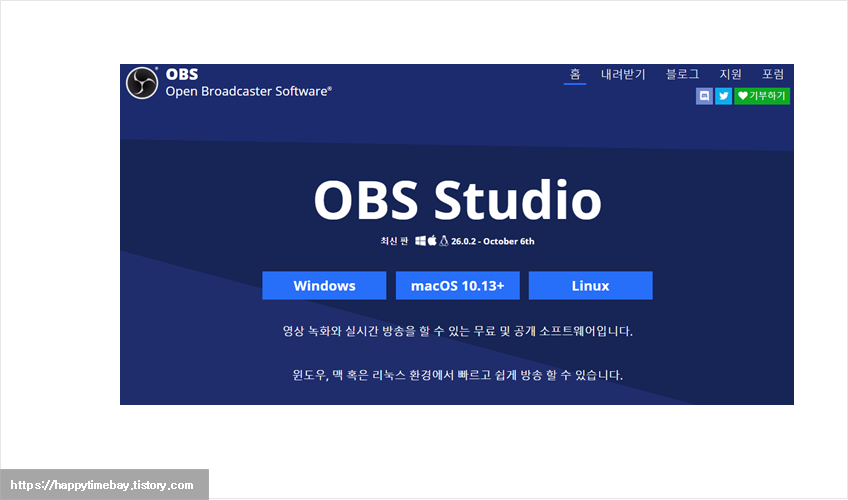Image resolution: width=848 pixels, height=500 pixels.
Task: Click the "OBS" title text in header
Action: coord(182,74)
